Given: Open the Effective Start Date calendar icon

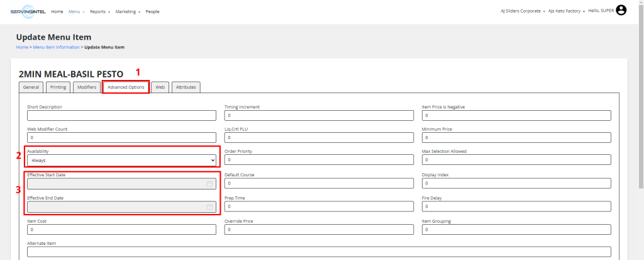Looking at the screenshot, I should (209, 184).
